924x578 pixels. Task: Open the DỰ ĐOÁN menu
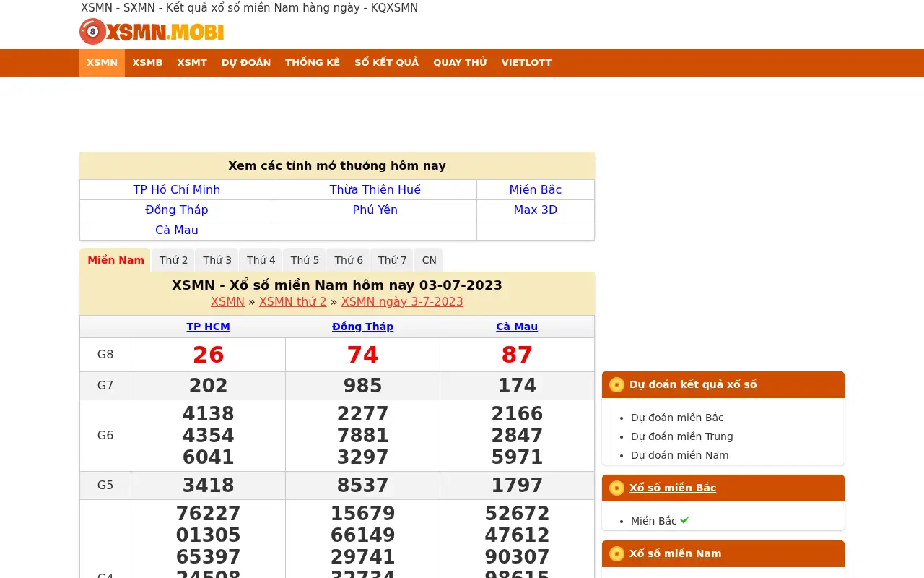pos(246,63)
